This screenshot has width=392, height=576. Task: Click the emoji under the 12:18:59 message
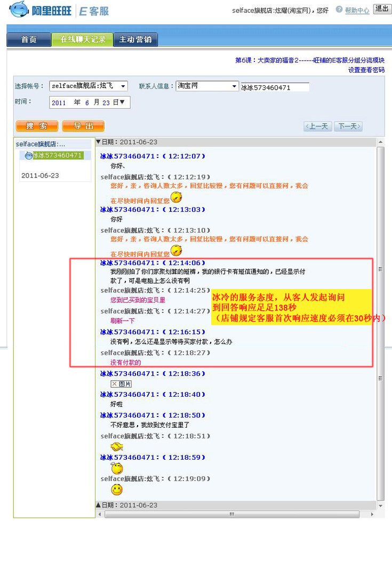(x=117, y=468)
